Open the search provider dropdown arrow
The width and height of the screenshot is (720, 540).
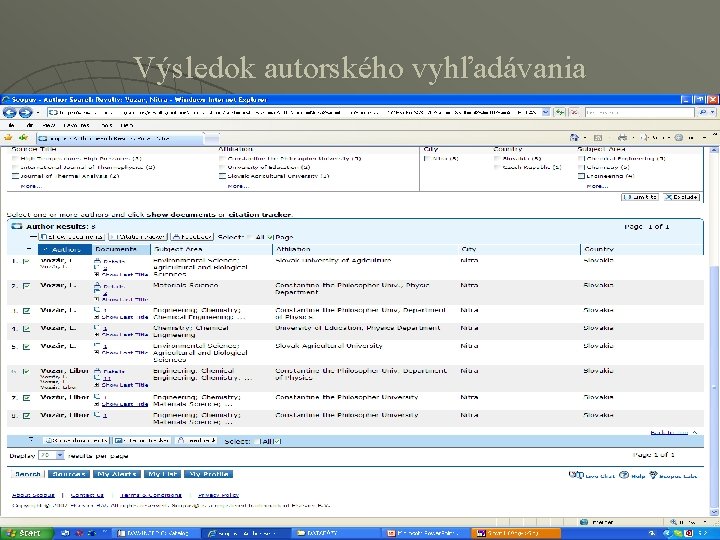[713, 112]
